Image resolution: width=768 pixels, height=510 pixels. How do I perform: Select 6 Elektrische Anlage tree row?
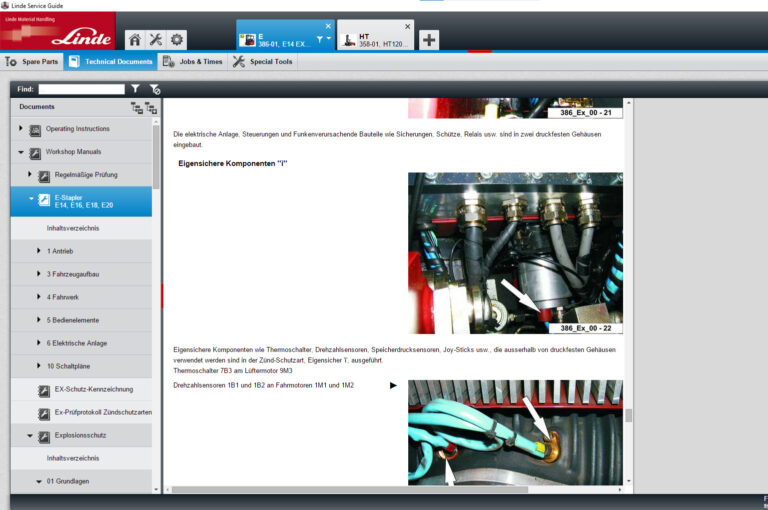coord(81,343)
